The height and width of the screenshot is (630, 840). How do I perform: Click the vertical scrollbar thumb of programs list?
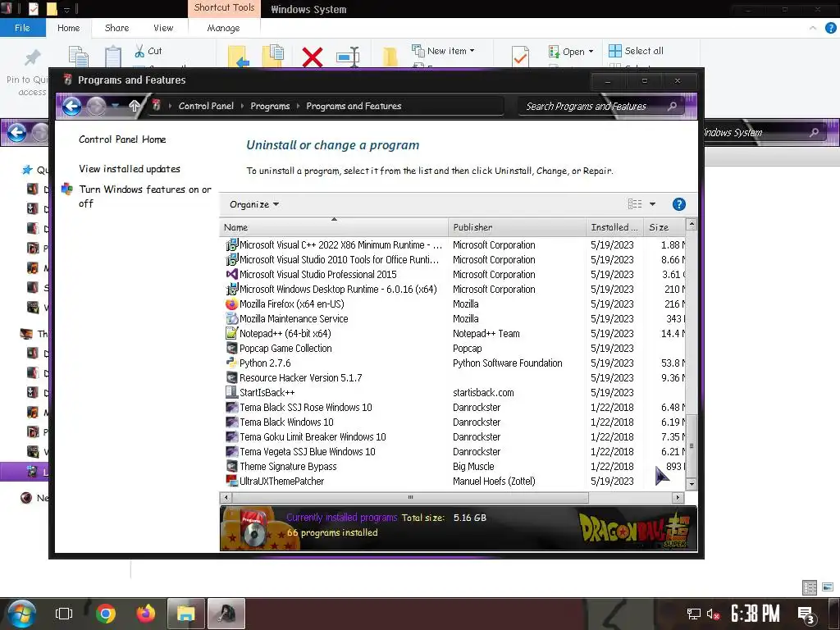coord(692,445)
